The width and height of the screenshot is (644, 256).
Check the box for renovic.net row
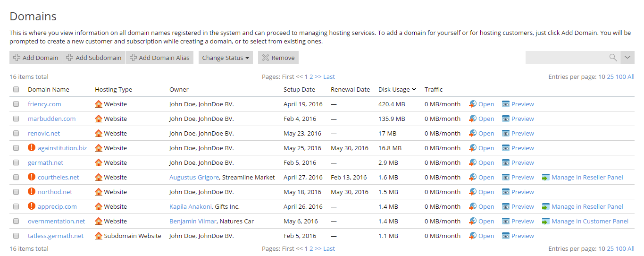click(x=16, y=134)
